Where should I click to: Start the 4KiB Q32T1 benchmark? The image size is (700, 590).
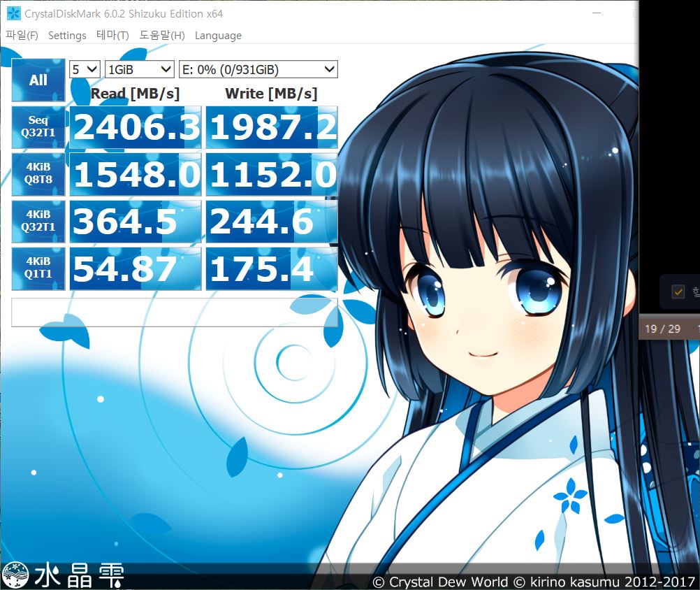pos(38,221)
